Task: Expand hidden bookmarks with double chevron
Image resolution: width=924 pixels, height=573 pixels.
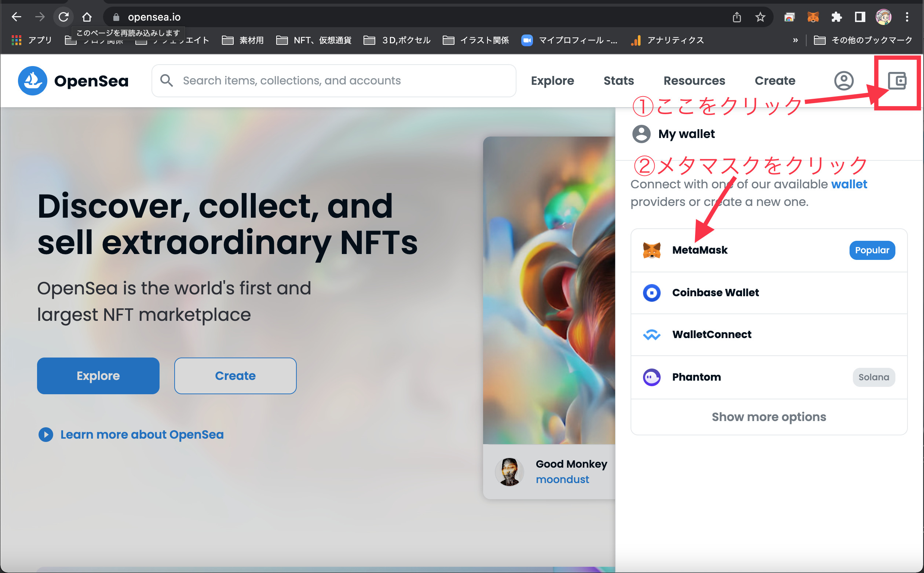Action: [x=795, y=40]
